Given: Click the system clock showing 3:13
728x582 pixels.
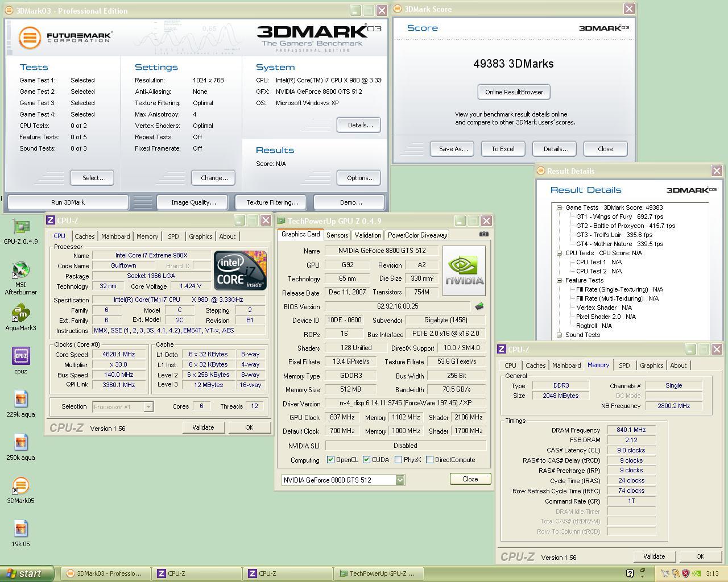Looking at the screenshot, I should pos(712,573).
